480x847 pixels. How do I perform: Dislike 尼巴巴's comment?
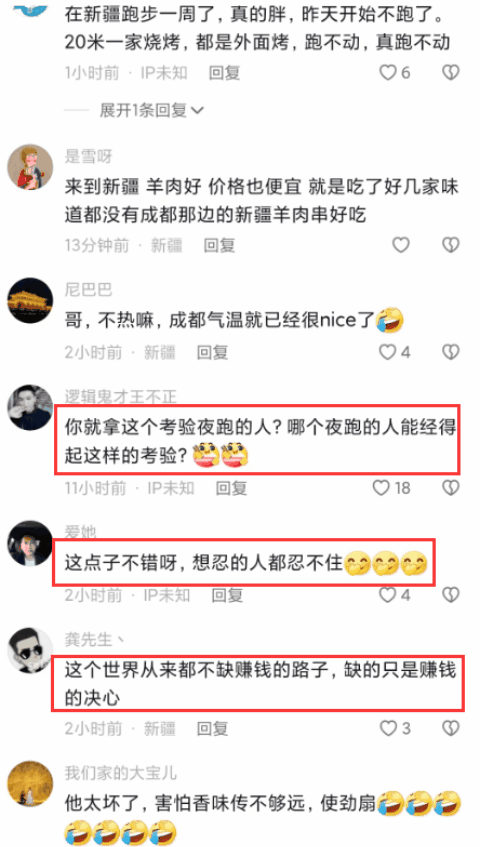click(x=450, y=353)
